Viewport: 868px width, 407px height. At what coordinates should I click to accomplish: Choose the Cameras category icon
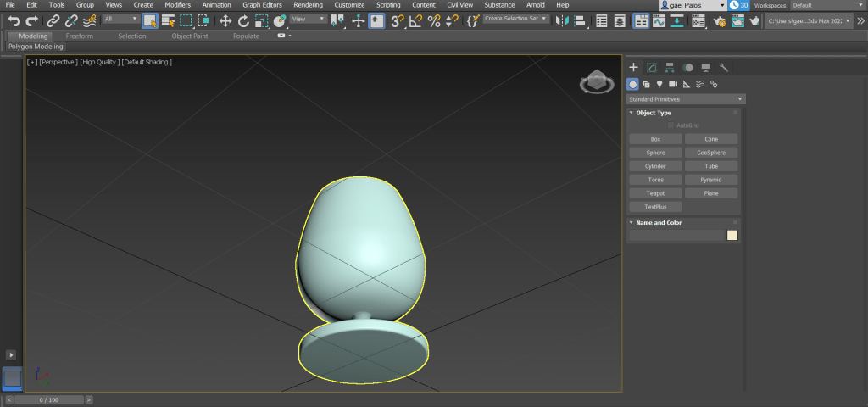tap(673, 84)
